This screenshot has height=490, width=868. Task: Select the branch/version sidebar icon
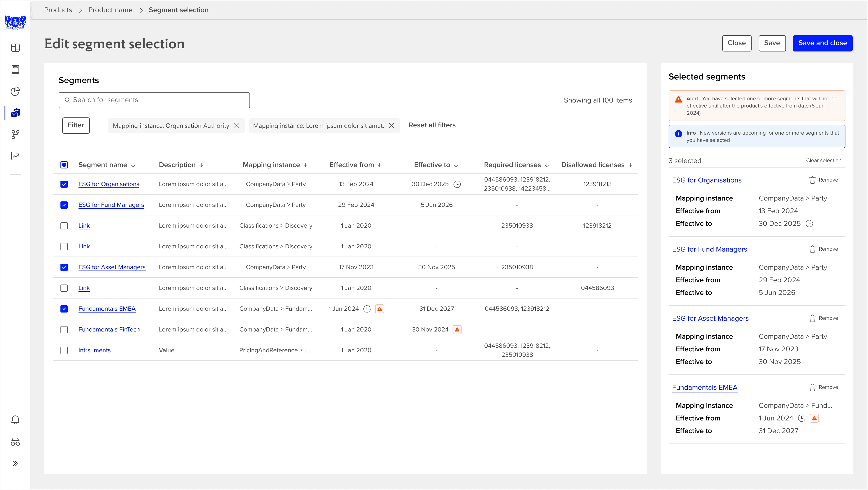coord(16,135)
